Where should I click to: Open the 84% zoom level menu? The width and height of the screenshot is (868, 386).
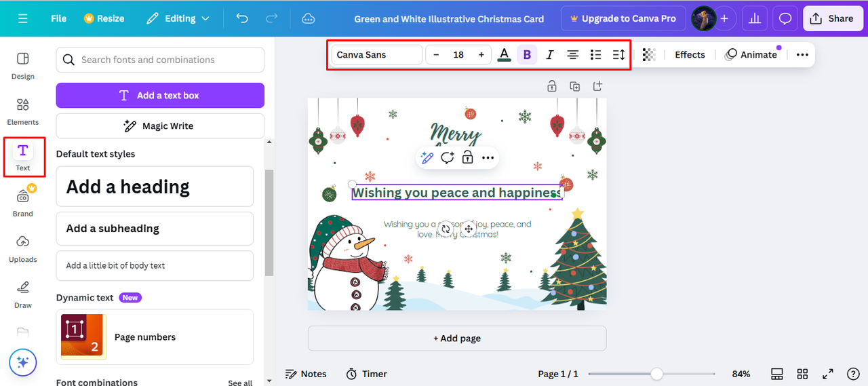741,374
